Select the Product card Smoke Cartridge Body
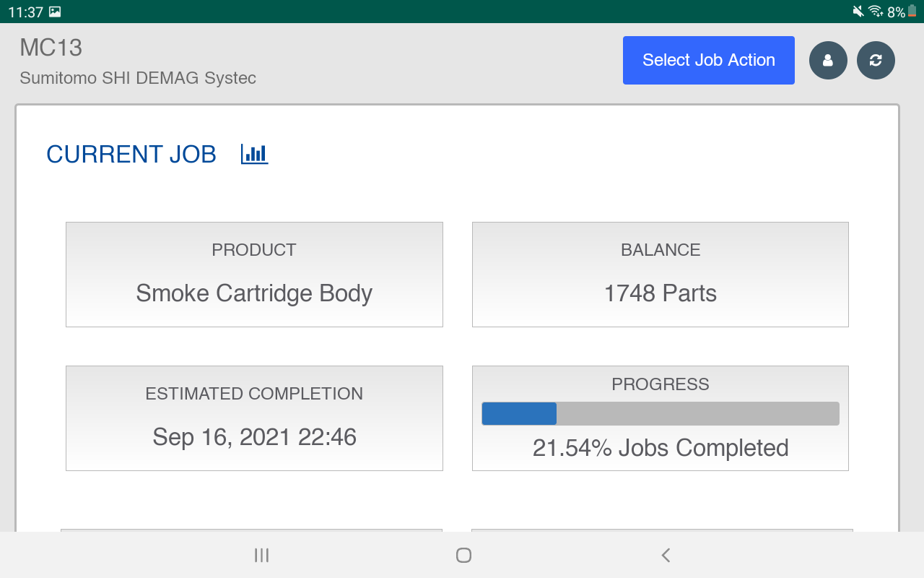Image resolution: width=924 pixels, height=578 pixels. click(x=254, y=275)
